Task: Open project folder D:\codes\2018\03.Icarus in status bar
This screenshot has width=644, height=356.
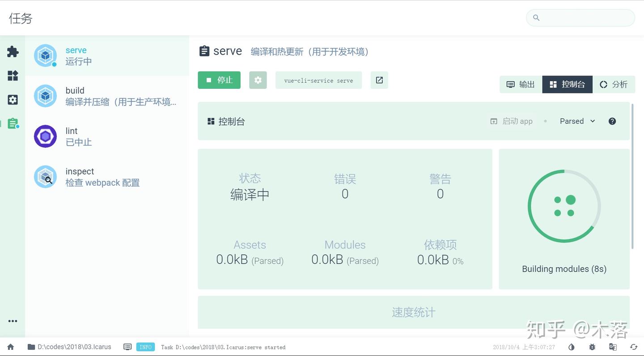Action: coord(69,347)
